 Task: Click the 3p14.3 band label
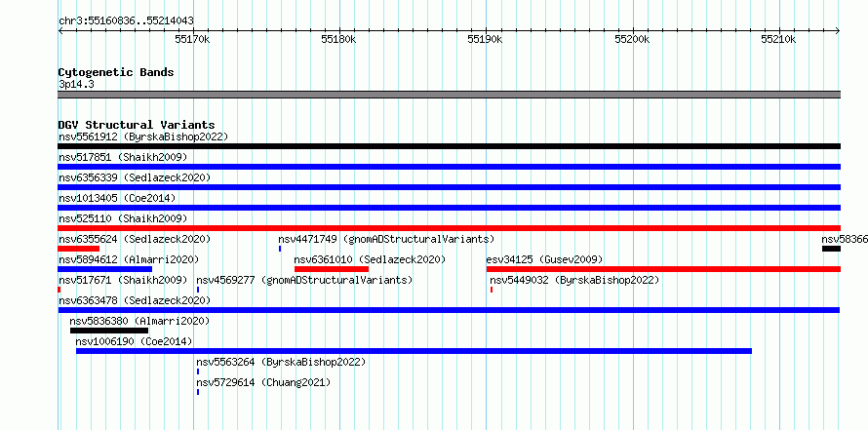tap(76, 84)
